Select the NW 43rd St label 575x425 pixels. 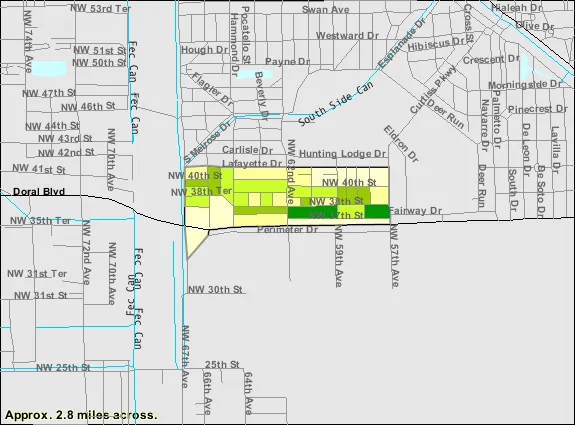point(65,139)
